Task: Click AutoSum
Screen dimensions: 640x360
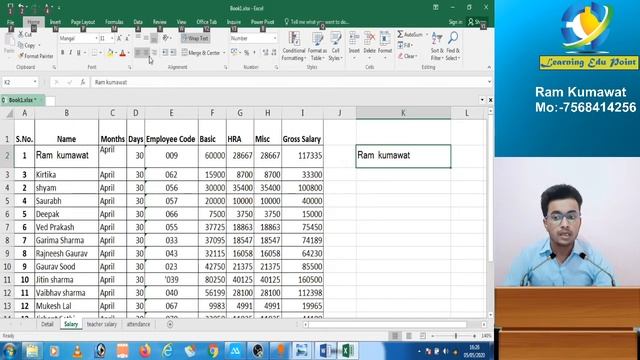Action: pos(410,35)
